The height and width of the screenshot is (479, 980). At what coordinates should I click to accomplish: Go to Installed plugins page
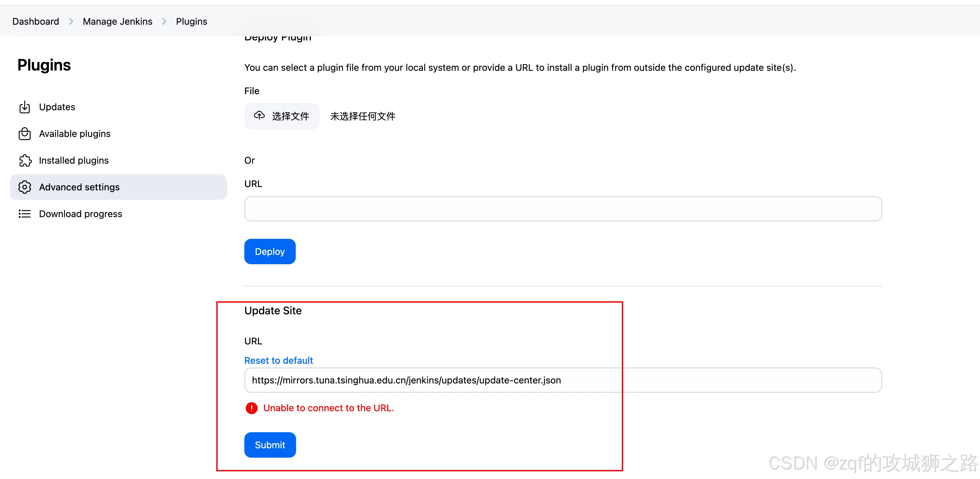pyautogui.click(x=74, y=160)
